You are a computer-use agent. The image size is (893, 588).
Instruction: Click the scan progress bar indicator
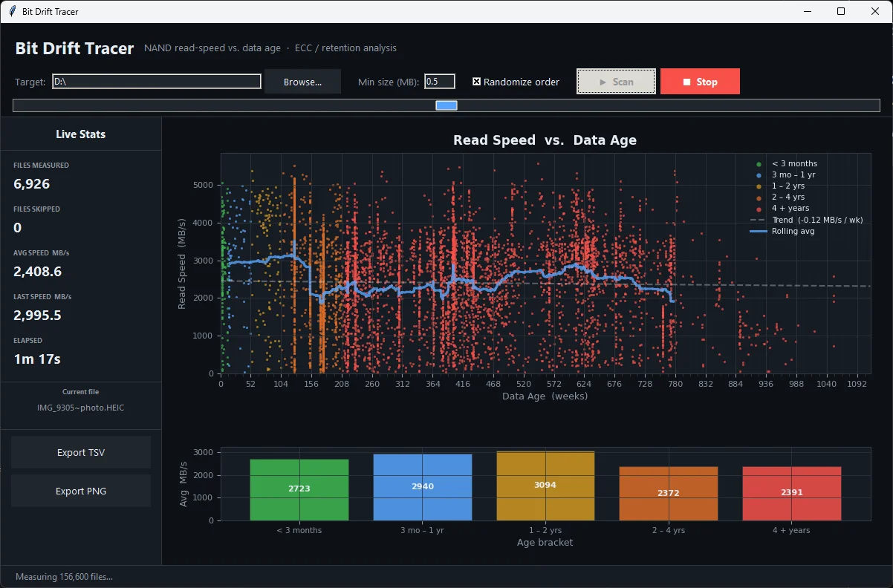pos(446,105)
